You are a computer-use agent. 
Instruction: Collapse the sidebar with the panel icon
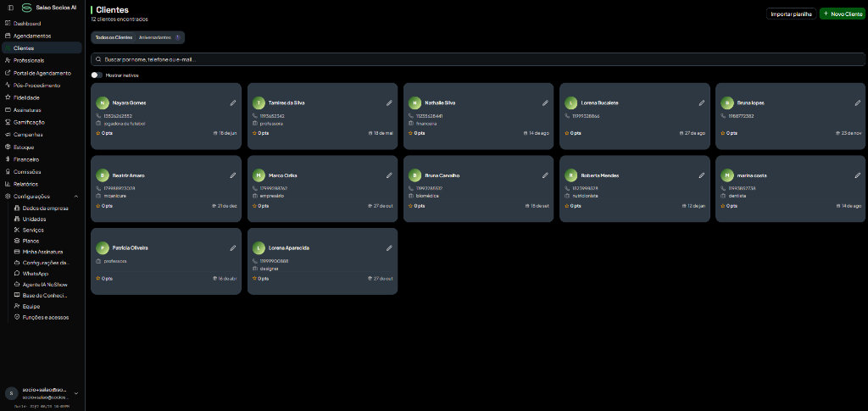tap(10, 8)
